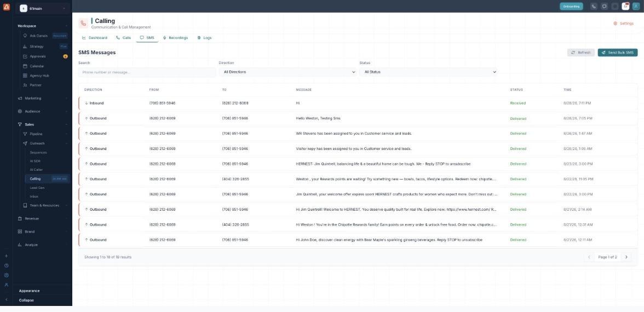Click the Marketing megaphone icon
Image resolution: width=644 pixels, height=312 pixels.
pyautogui.click(x=20, y=98)
